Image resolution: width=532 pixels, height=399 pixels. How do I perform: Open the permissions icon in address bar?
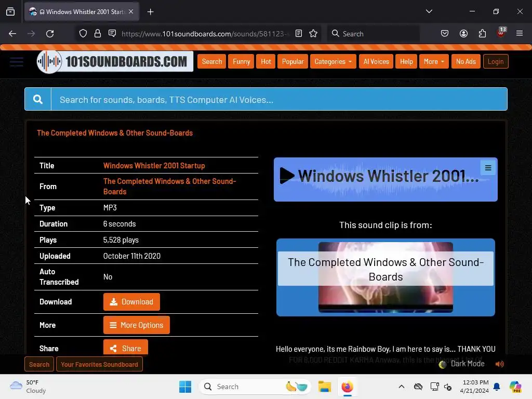[x=112, y=33]
